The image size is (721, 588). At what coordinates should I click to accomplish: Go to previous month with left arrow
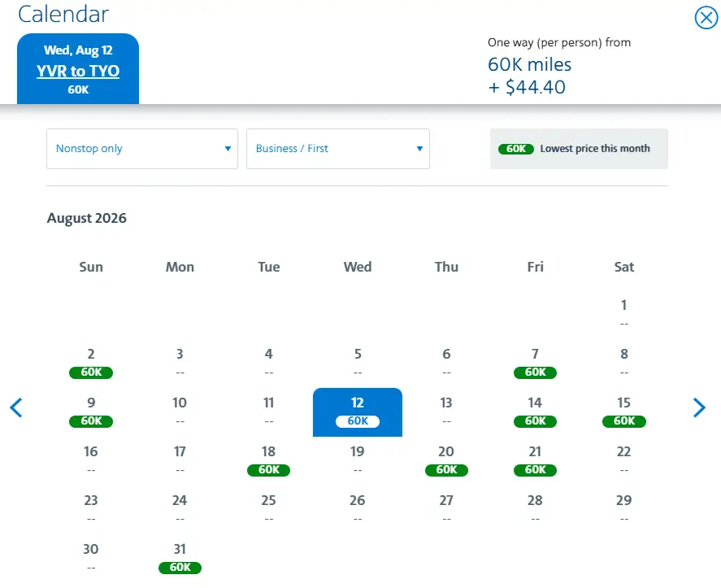(x=15, y=407)
